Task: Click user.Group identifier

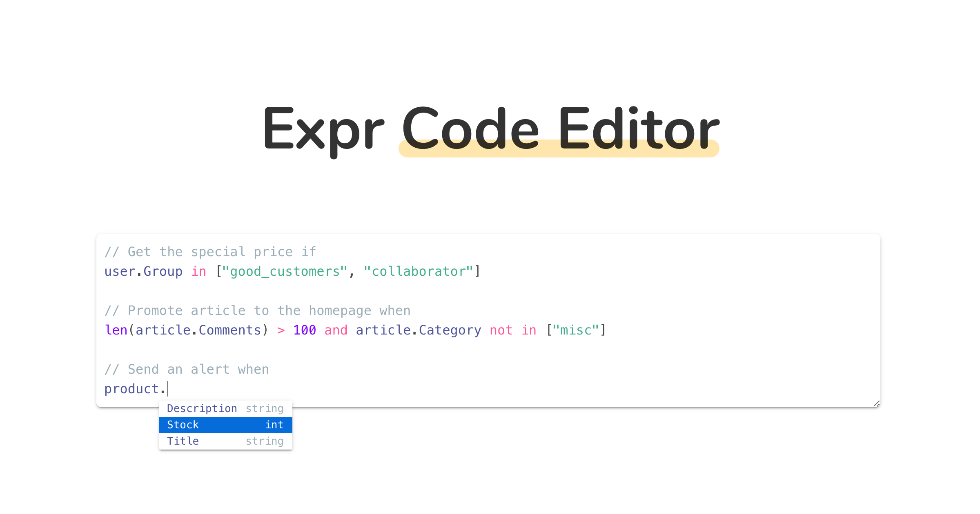Action: [143, 271]
